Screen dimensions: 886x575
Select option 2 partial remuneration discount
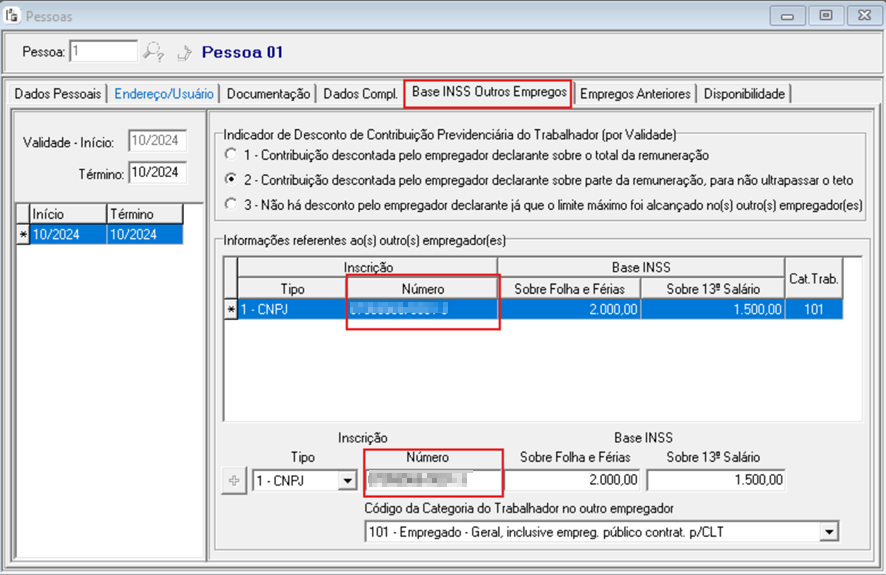pos(232,180)
